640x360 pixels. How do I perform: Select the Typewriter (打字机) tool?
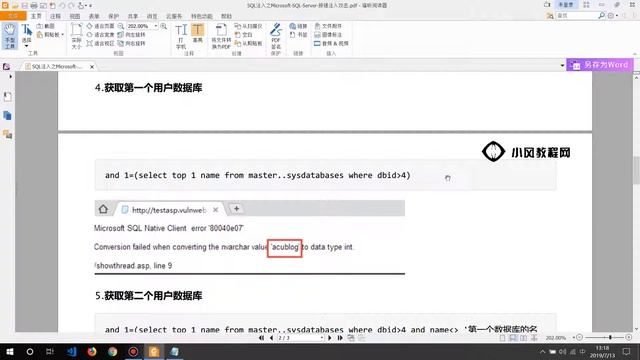pyautogui.click(x=181, y=36)
